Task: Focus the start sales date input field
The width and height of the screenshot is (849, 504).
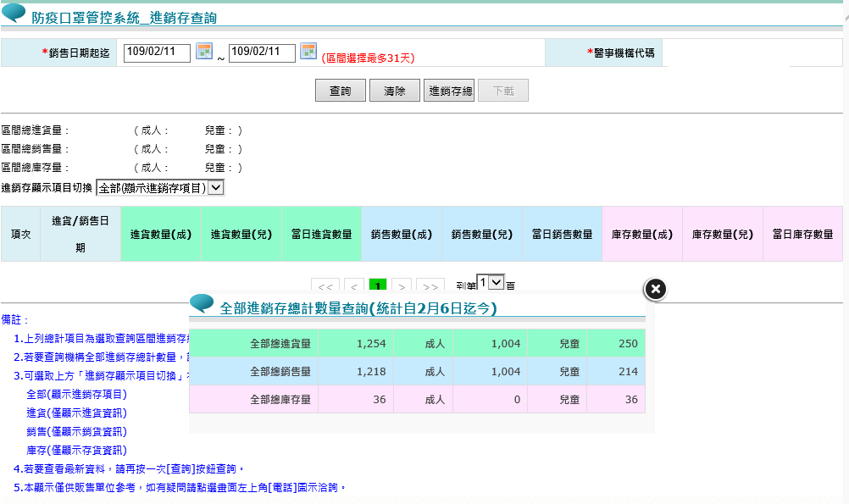Action: pyautogui.click(x=157, y=53)
